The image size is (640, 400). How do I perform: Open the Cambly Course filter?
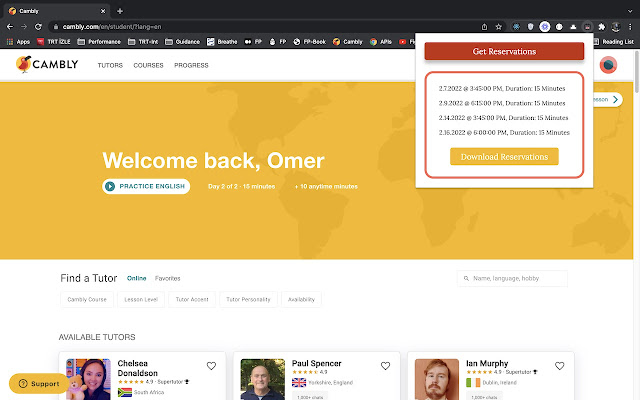click(x=87, y=300)
